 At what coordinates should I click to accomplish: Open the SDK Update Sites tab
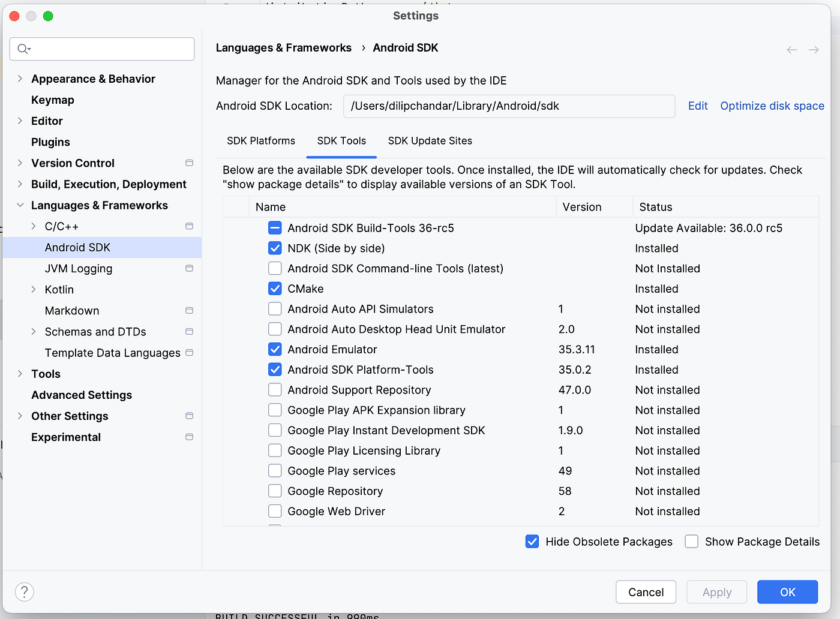(x=430, y=141)
